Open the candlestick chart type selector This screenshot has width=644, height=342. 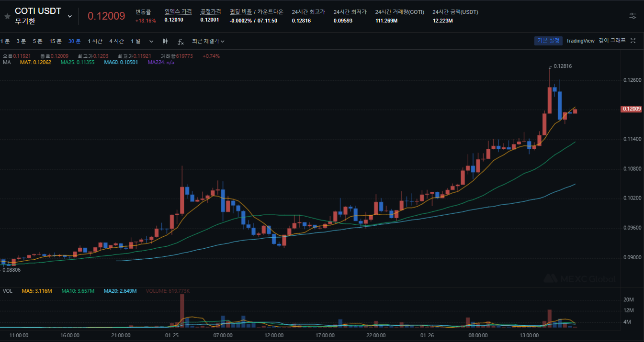[165, 41]
